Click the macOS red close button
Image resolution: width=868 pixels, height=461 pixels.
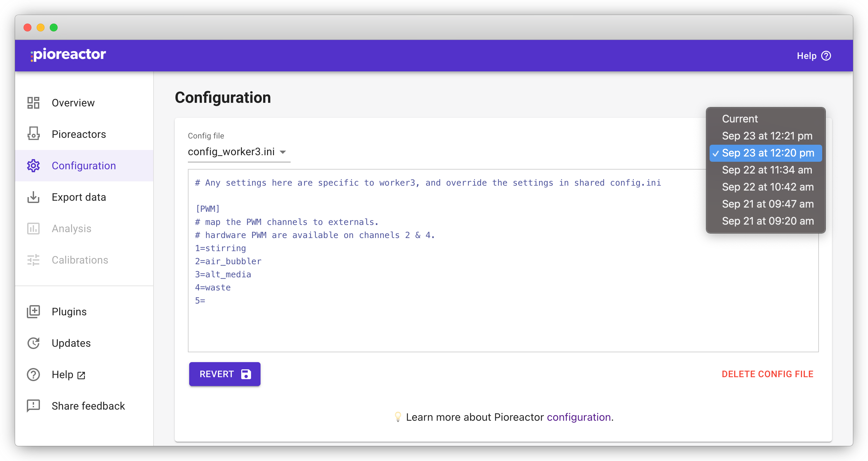coord(27,27)
